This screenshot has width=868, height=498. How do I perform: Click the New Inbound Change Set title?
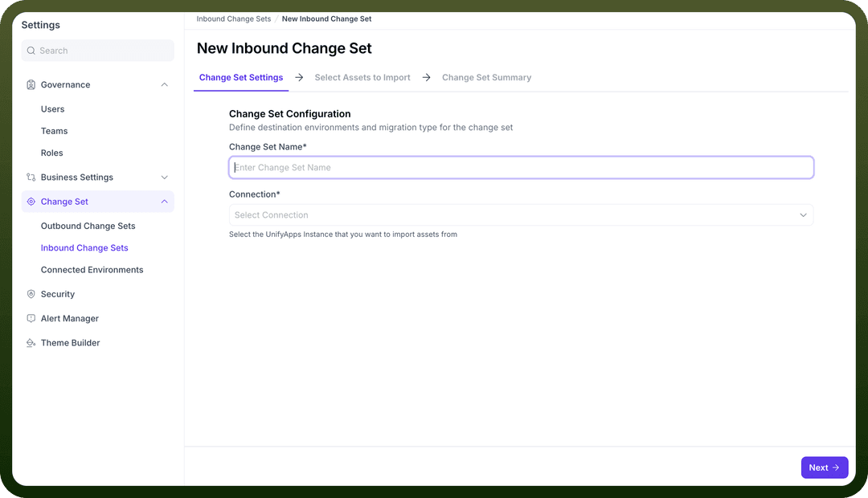(284, 48)
